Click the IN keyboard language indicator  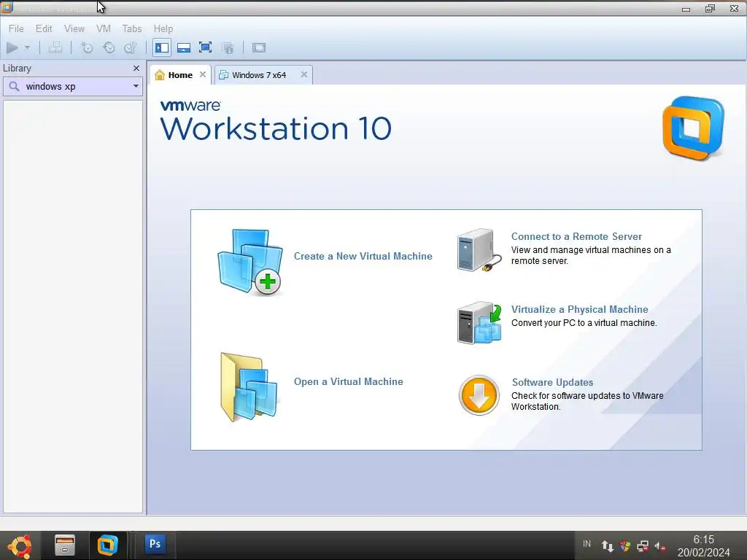pyautogui.click(x=587, y=544)
